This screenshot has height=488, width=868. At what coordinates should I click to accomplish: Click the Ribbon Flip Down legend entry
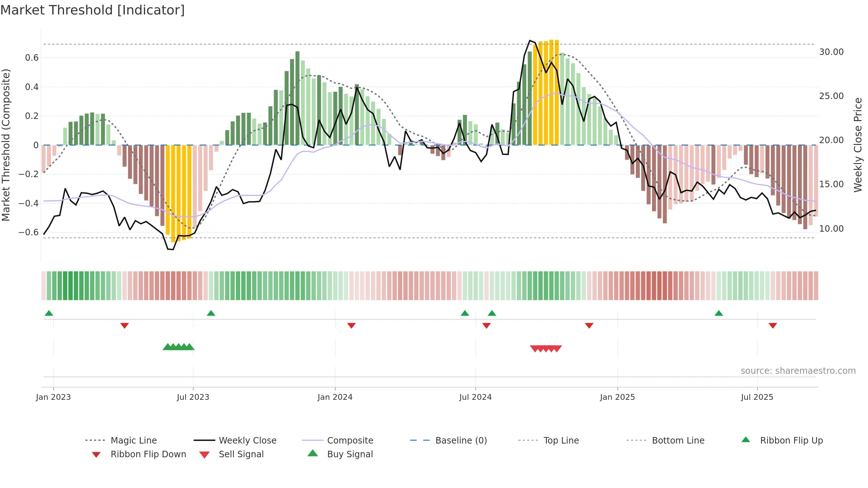click(x=139, y=454)
